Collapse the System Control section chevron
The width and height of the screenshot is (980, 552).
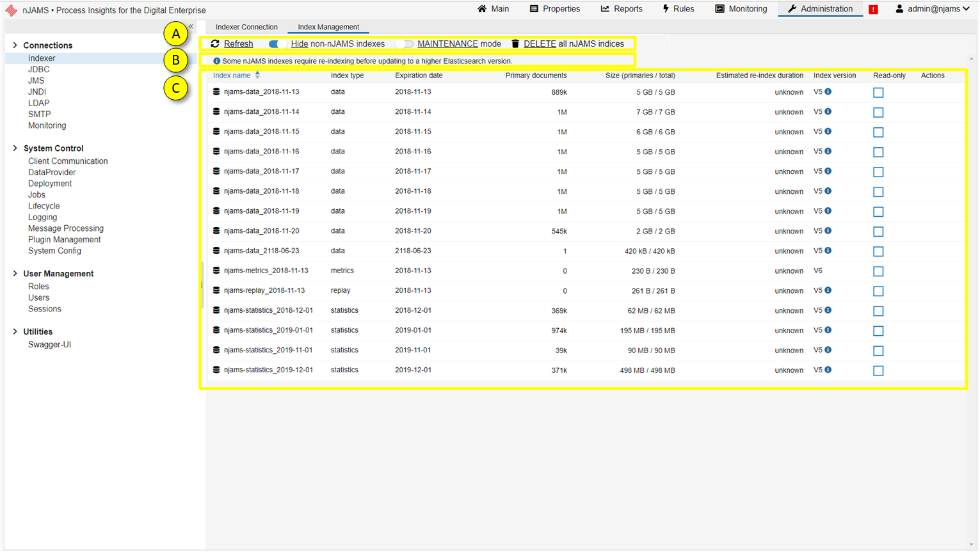coord(15,148)
